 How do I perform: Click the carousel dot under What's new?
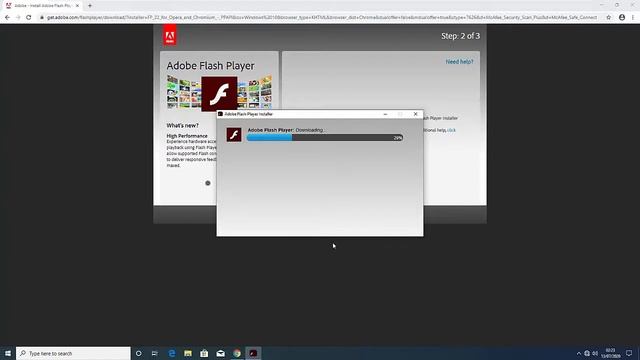coord(208,183)
